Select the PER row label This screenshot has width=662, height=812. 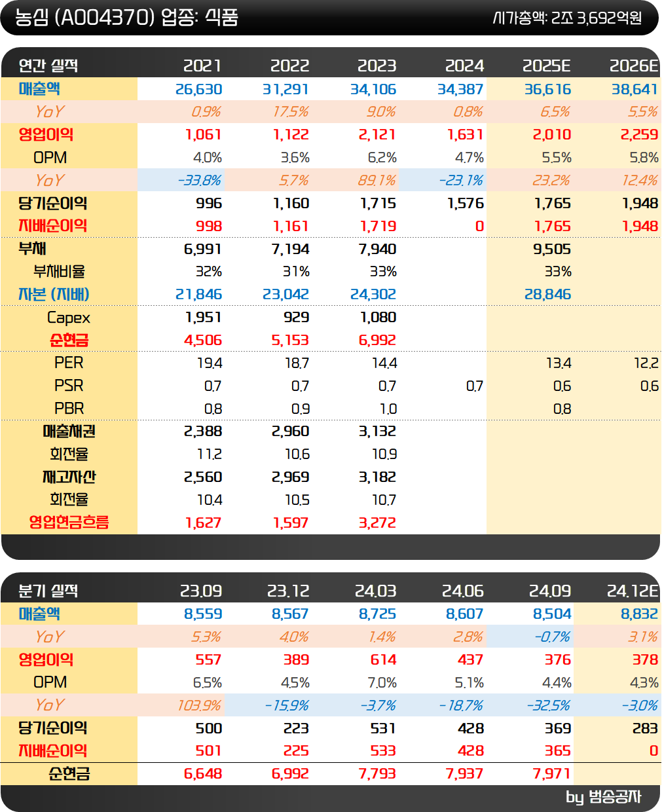coord(69,363)
